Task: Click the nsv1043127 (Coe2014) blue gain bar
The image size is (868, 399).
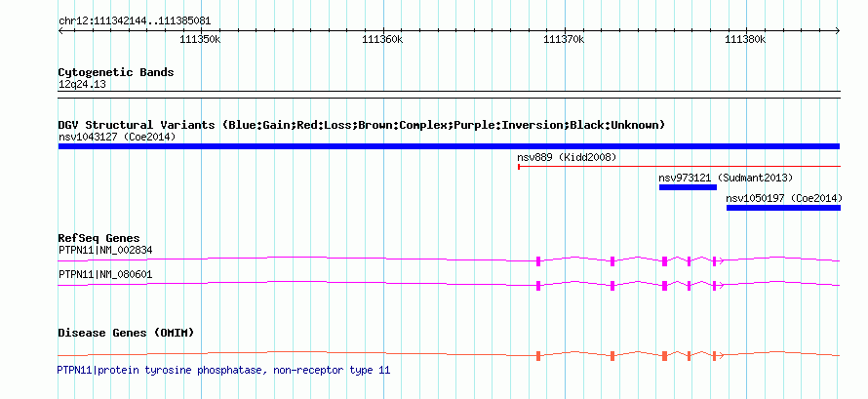Action: pos(449,146)
